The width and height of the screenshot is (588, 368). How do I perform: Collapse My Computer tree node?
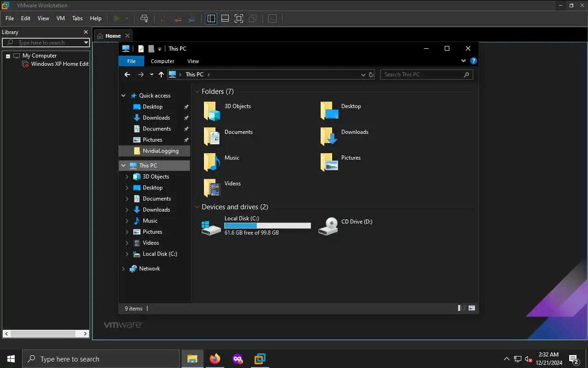(8, 56)
